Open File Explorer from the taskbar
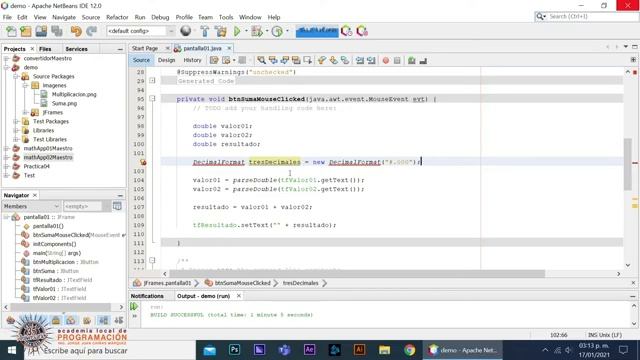 (x=384, y=350)
